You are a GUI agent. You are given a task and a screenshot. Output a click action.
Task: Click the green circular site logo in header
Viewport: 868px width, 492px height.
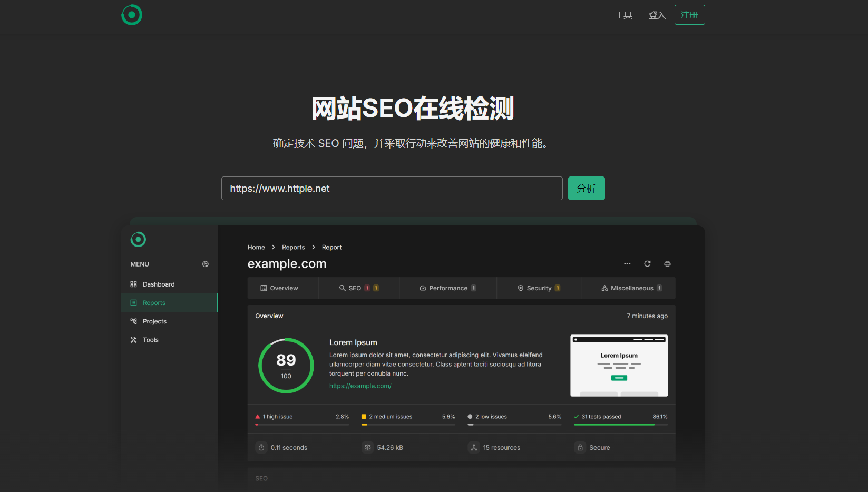[x=132, y=15]
